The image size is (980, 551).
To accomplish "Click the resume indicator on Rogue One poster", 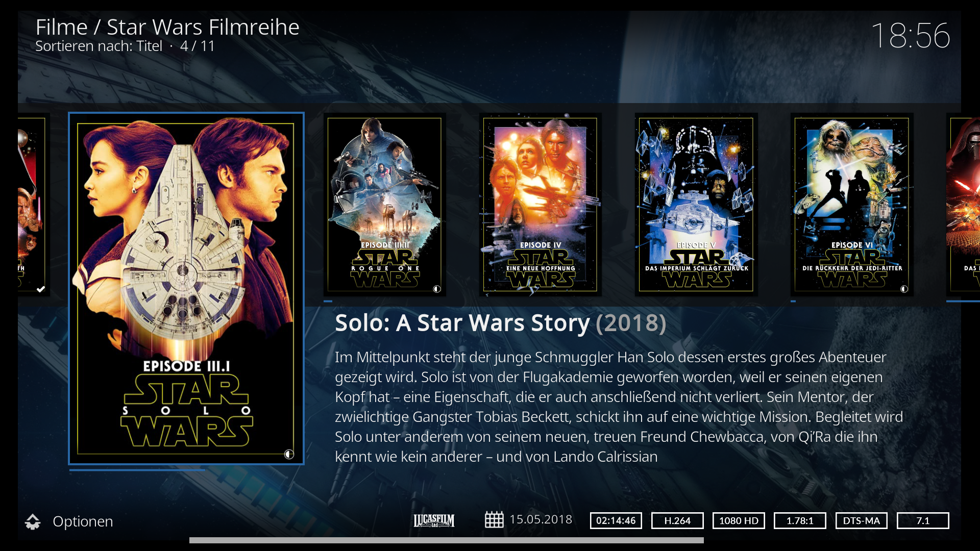I will [x=437, y=289].
